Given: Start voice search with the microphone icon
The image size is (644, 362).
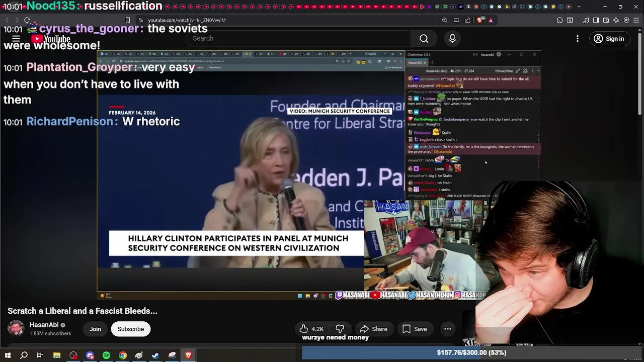Looking at the screenshot, I should [452, 39].
